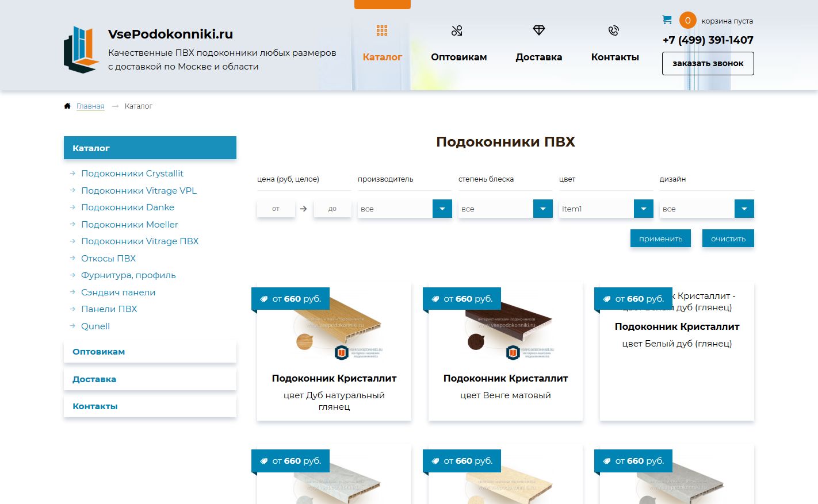Click the diamond icon above Доставка

[539, 30]
